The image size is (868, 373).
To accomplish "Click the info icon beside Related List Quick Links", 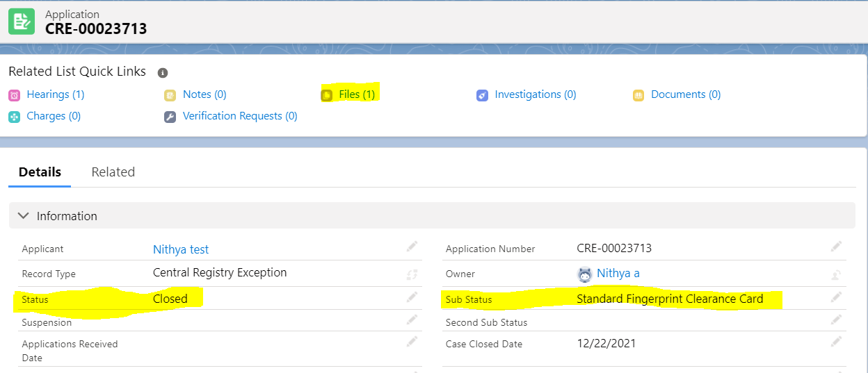I will click(163, 72).
